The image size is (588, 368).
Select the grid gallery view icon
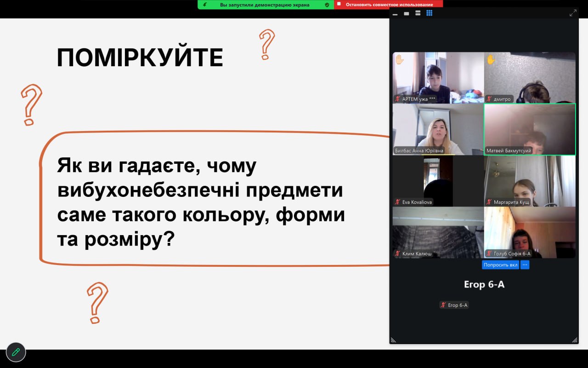[x=429, y=13]
